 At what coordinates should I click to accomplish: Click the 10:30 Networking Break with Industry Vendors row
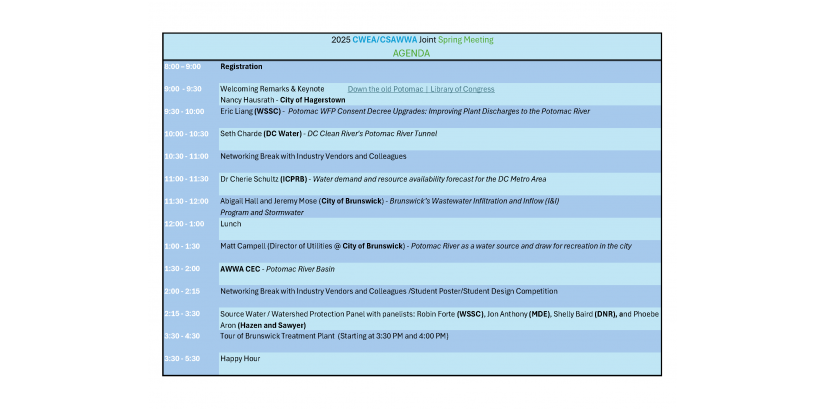coord(313,157)
